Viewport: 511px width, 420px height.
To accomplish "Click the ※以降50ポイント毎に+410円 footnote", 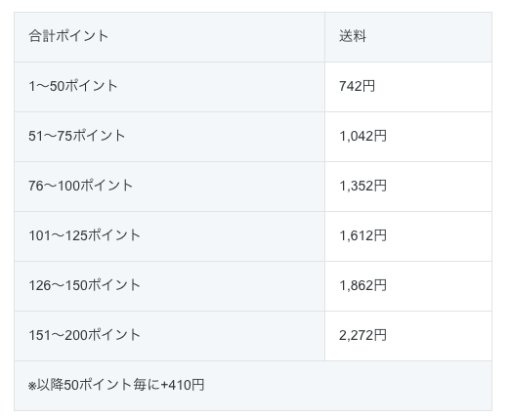I will (116, 385).
